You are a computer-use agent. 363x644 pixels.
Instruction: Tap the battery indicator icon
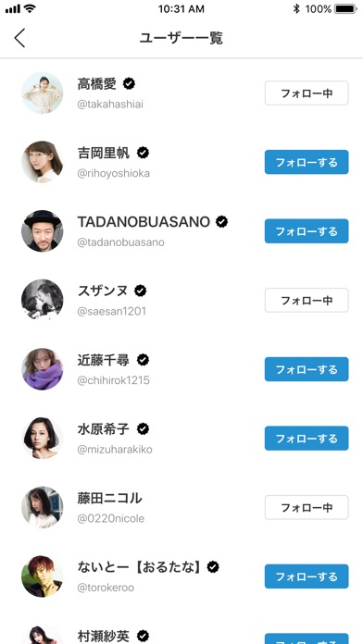pos(345,8)
